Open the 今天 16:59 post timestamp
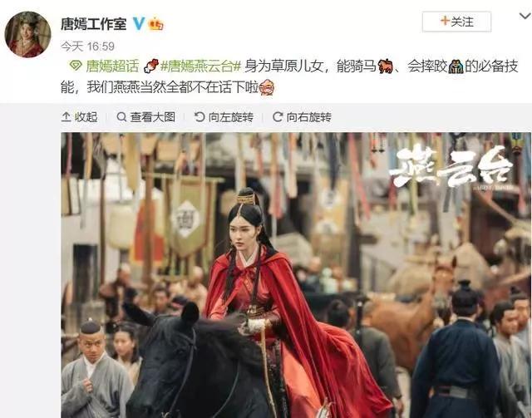Image resolution: width=532 pixels, height=418 pixels. tap(87, 47)
